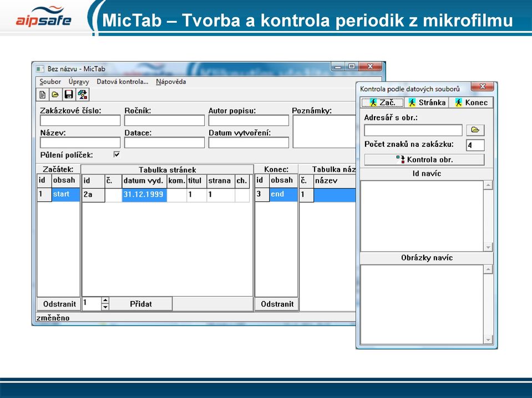Click the 'strana' column header
The width and height of the screenshot is (532, 398).
[x=221, y=181]
